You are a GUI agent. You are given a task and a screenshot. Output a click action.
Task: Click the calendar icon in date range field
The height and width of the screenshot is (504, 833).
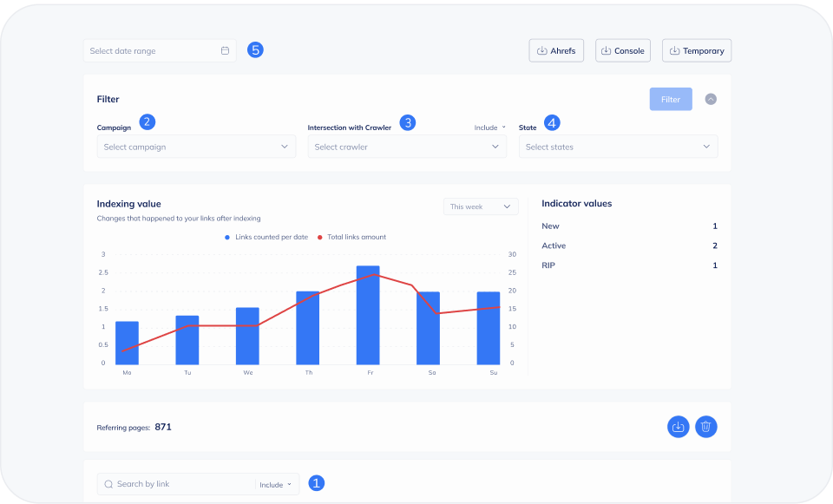226,50
